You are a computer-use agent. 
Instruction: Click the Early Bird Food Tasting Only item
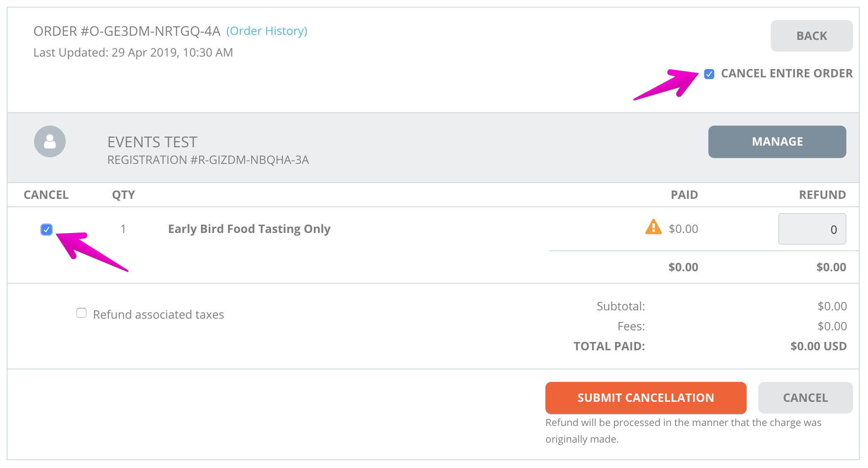click(x=249, y=229)
